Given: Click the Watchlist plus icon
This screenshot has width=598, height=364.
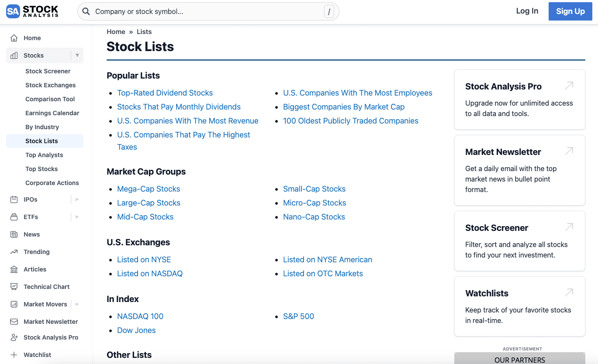Looking at the screenshot, I should 13,354.
